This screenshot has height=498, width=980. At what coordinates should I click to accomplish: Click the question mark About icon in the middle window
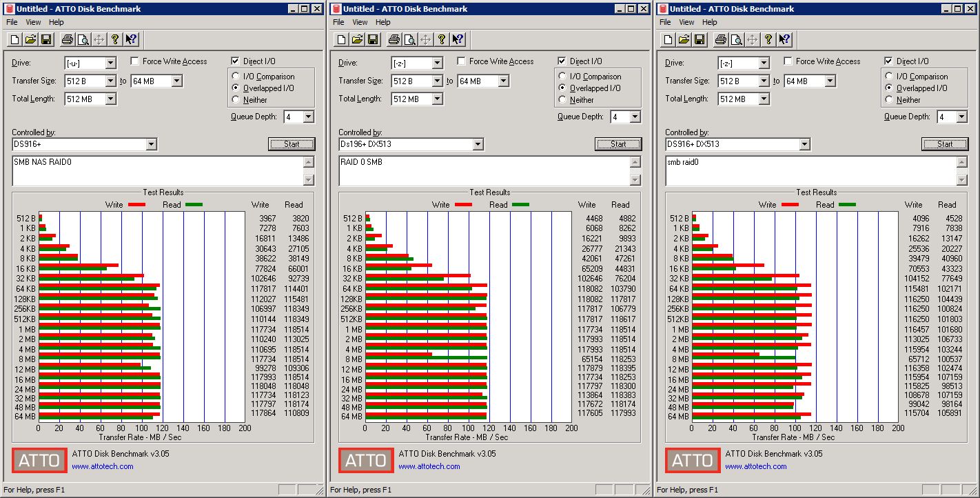coord(441,39)
